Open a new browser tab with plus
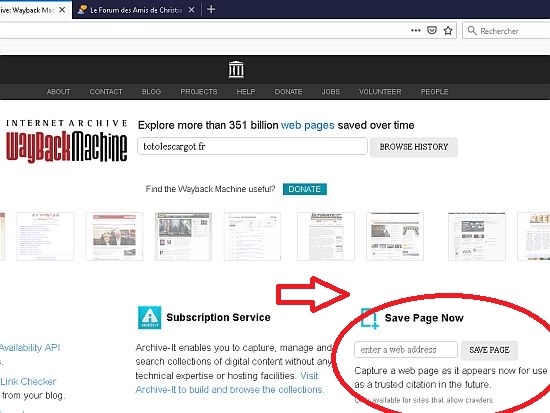 coord(211,9)
